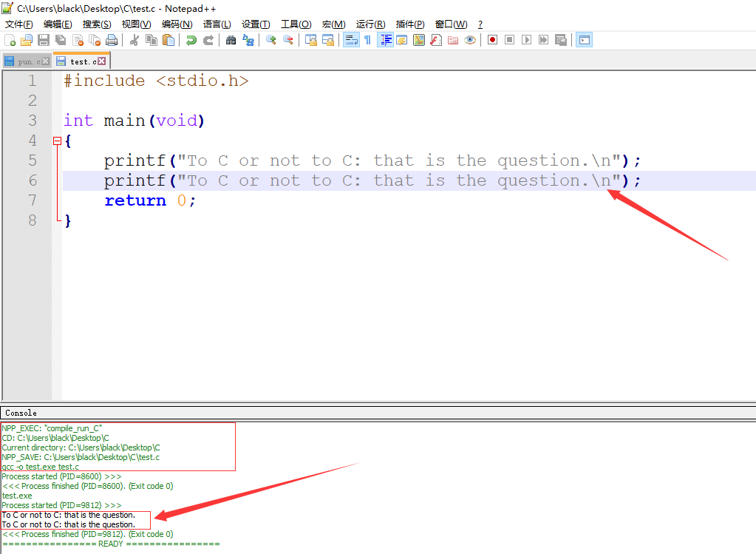Click line number 1 in the margin
Screen dimensions: 756x554
[33, 81]
